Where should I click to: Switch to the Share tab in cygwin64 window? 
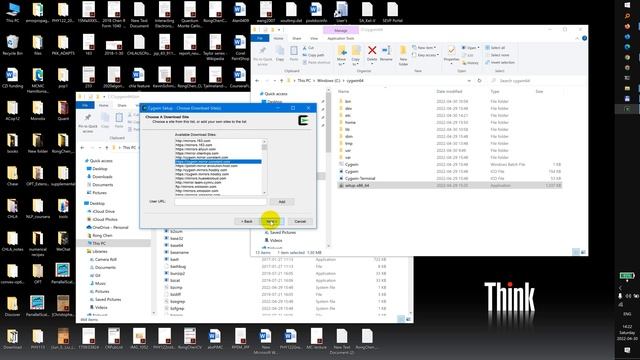[297, 38]
